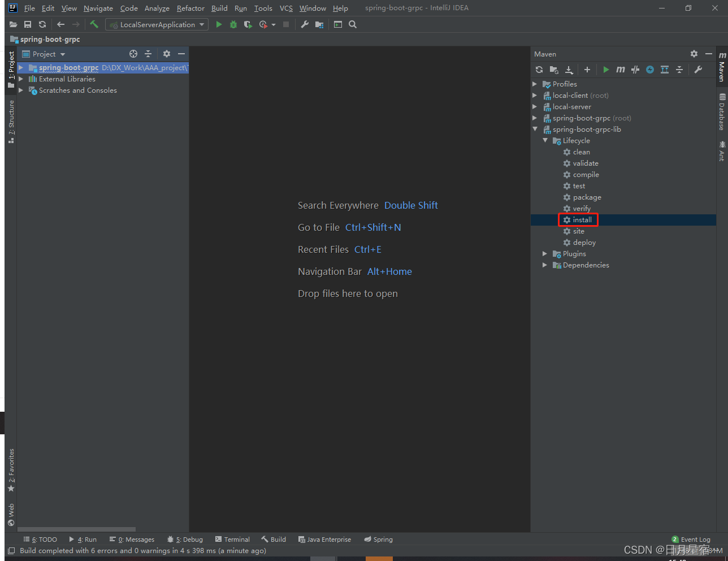
Task: Show Dependencies diagram icon in Maven
Action: pos(665,70)
